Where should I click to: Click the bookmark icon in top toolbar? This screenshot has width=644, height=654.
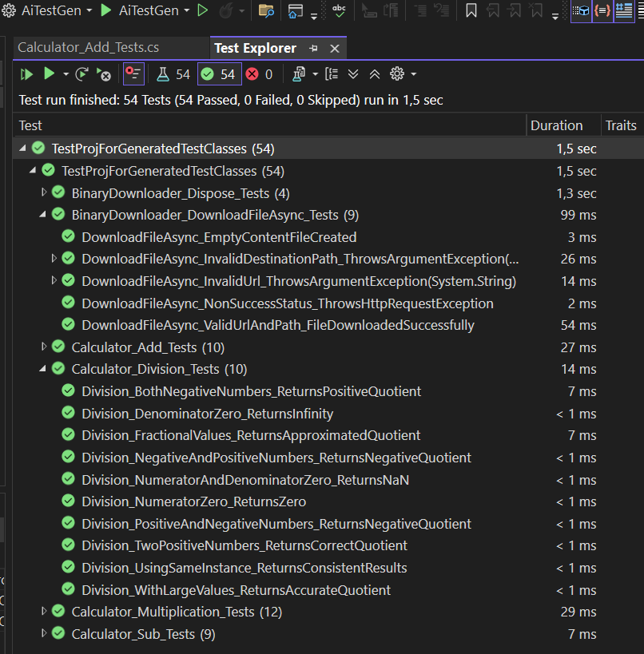click(x=471, y=10)
